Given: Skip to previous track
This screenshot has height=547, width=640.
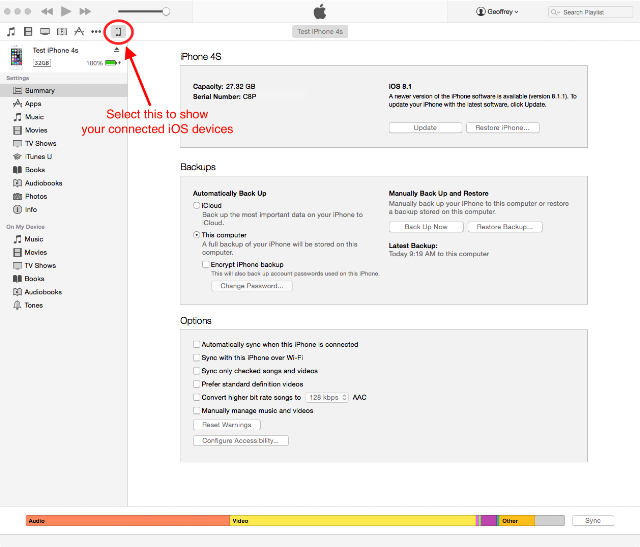Looking at the screenshot, I should (x=47, y=11).
